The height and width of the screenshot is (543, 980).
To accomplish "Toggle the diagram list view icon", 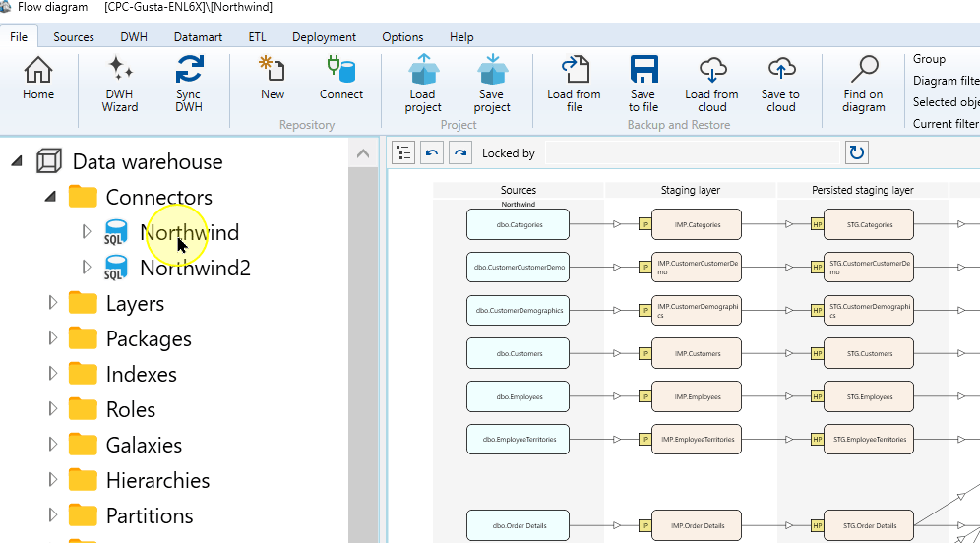I will point(403,152).
